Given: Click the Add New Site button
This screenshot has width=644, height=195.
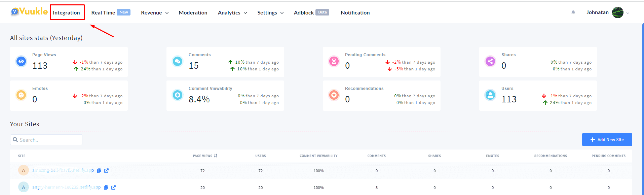Looking at the screenshot, I should coord(607,139).
